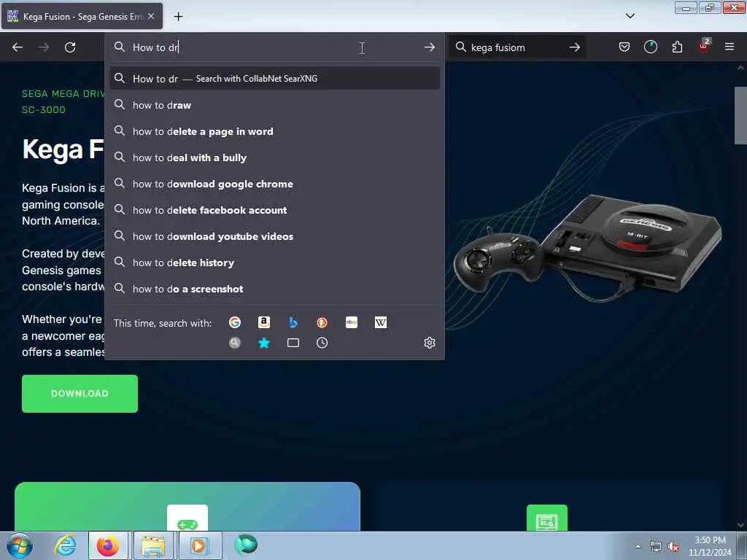Search history via the clock icon
Screen dimensions: 747x560
click(x=322, y=343)
